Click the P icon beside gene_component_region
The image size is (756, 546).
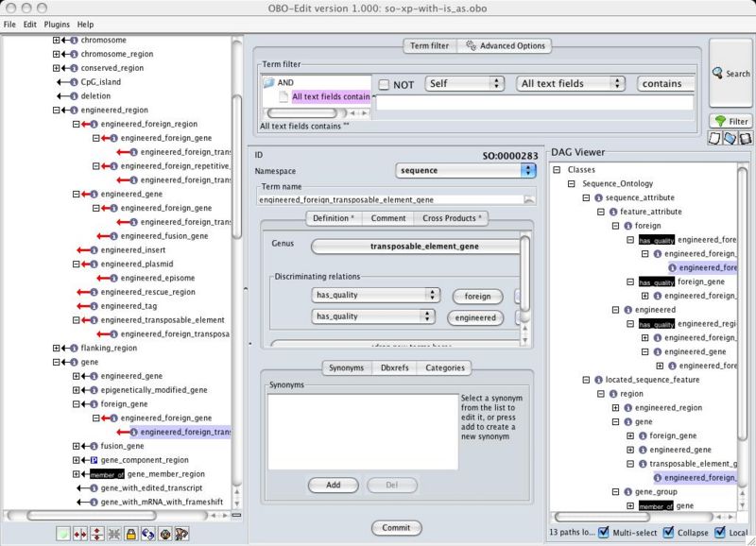click(94, 460)
